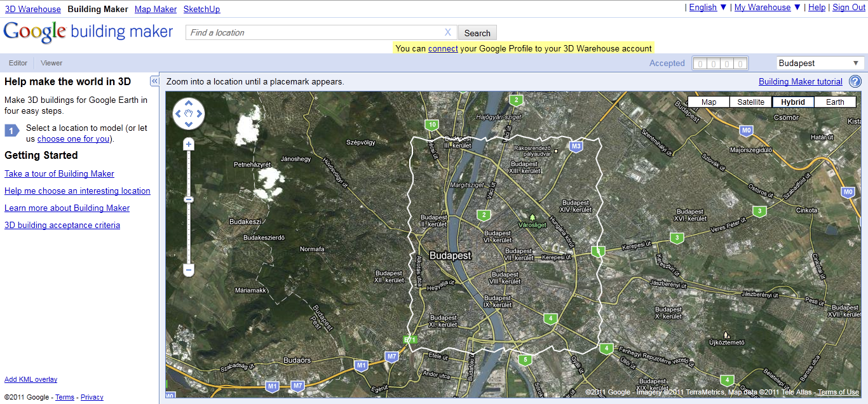This screenshot has height=404, width=868.
Task: Pan the map down with the arrow
Action: 189,125
